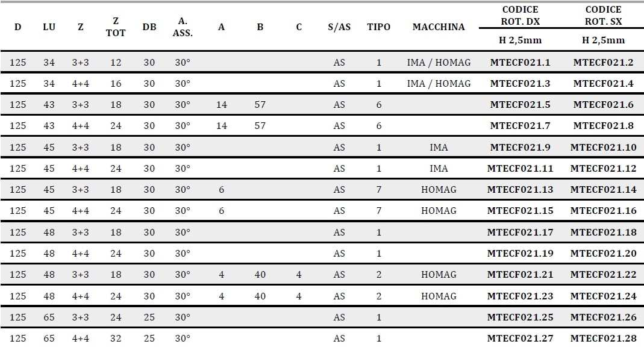Click product code MTECF021.28
This screenshot has height=347, width=644.
click(x=604, y=339)
